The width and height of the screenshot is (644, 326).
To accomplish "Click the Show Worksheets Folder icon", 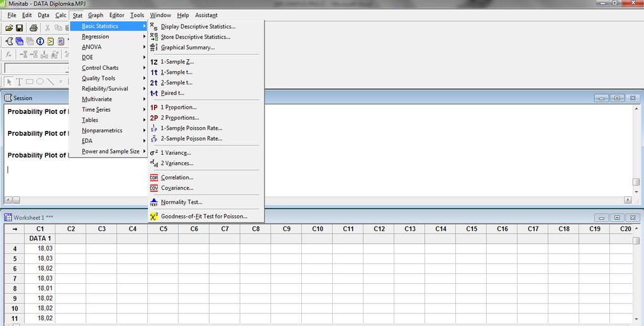I will (x=19, y=41).
